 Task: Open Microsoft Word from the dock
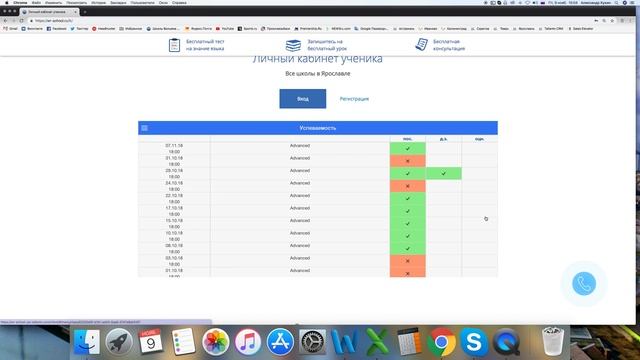coord(344,342)
